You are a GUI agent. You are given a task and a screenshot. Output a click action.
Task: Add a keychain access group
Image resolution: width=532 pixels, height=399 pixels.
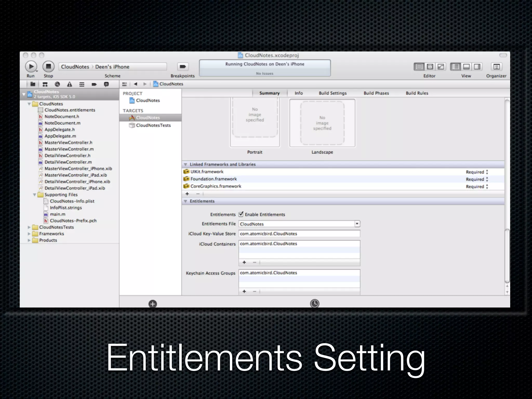tap(244, 291)
